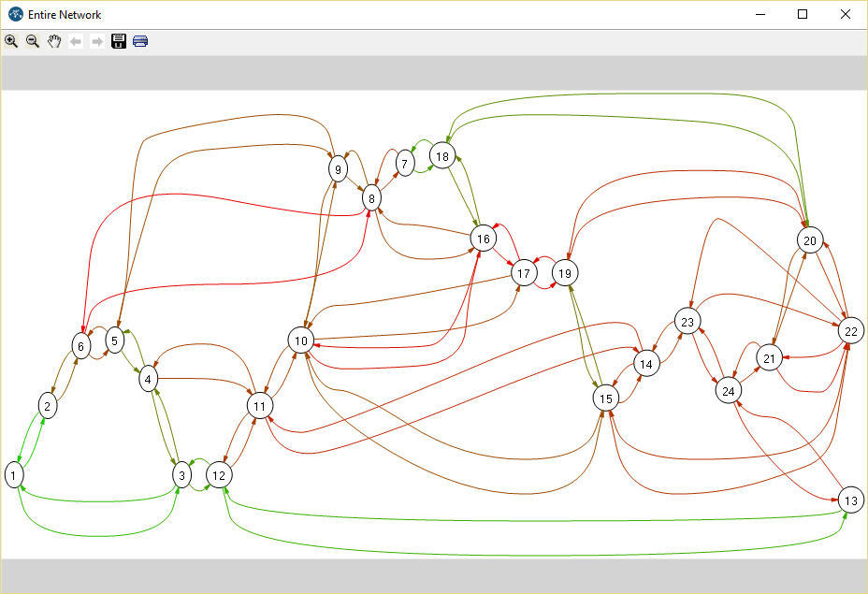Screen dimensions: 868x594
Task: Select node 10 in the network
Action: tap(301, 340)
